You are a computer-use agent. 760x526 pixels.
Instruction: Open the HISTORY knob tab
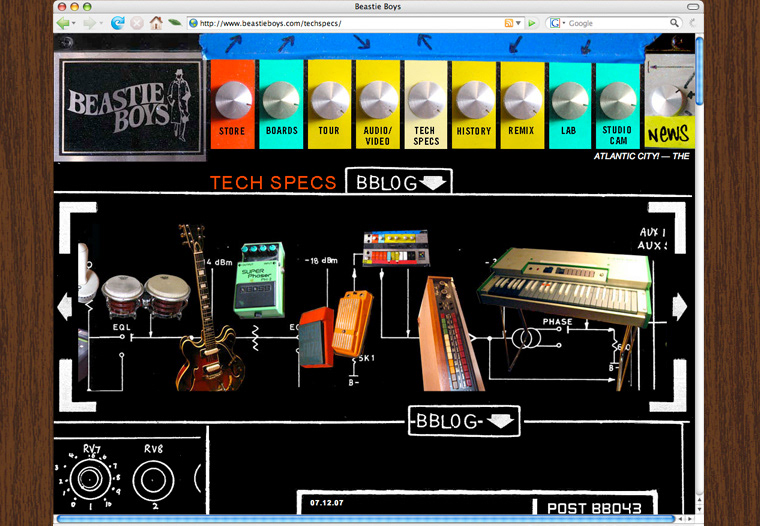coord(474,104)
